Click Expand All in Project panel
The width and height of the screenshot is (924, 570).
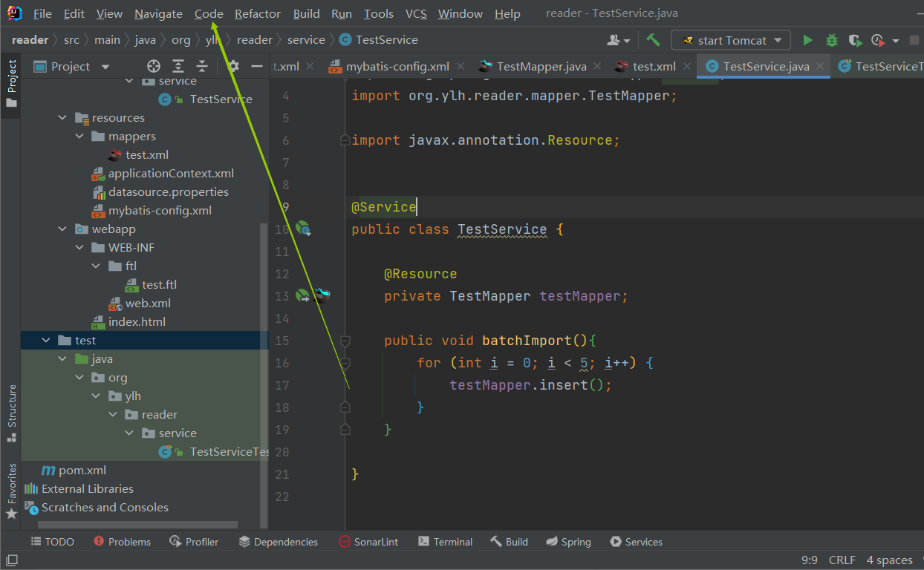pyautogui.click(x=178, y=66)
